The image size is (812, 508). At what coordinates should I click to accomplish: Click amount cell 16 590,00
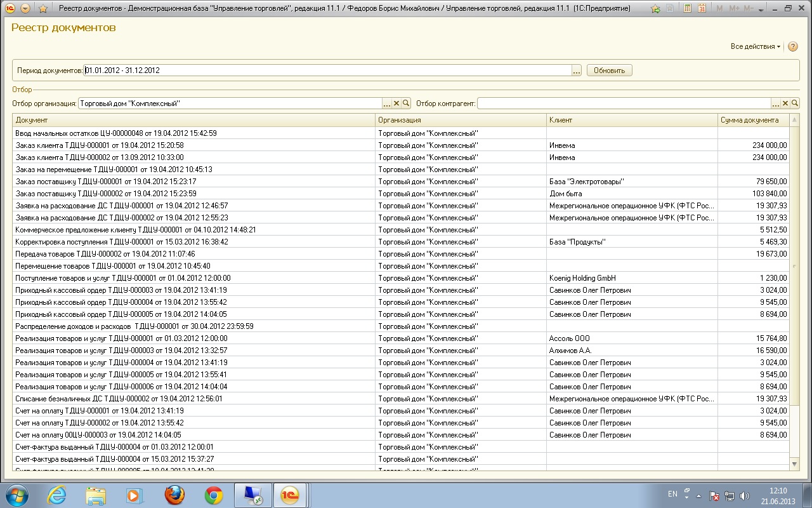754,351
